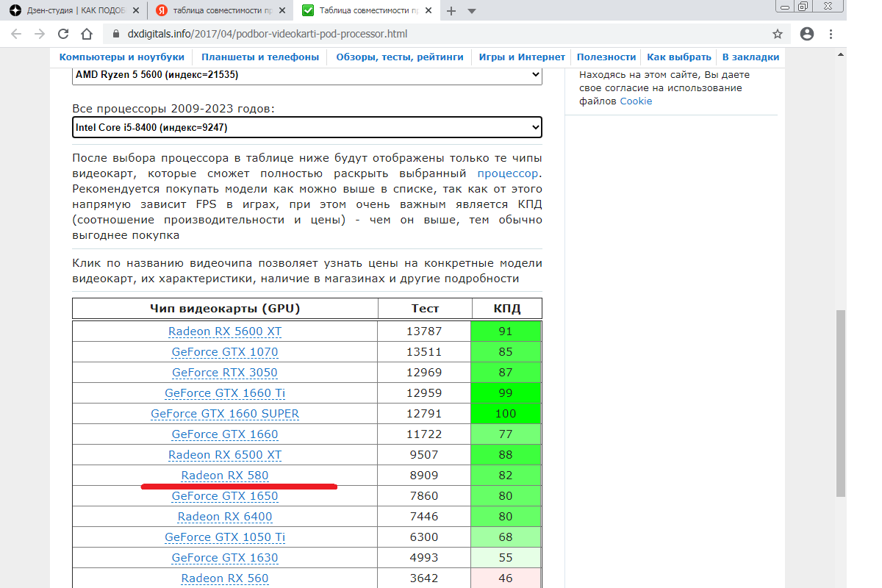
Task: Open GeForce GTX 1660 SUPER link
Action: pos(225,414)
